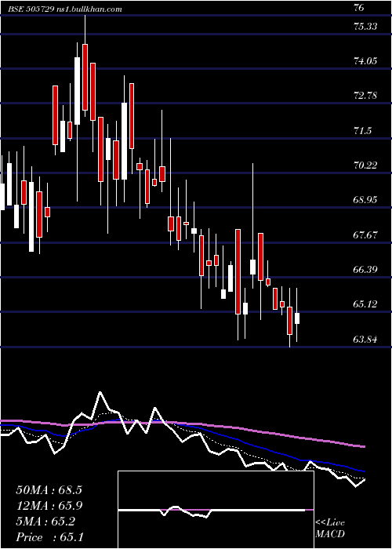
Task: Click the 5MA : 65.2 reading
Action: pos(45,522)
